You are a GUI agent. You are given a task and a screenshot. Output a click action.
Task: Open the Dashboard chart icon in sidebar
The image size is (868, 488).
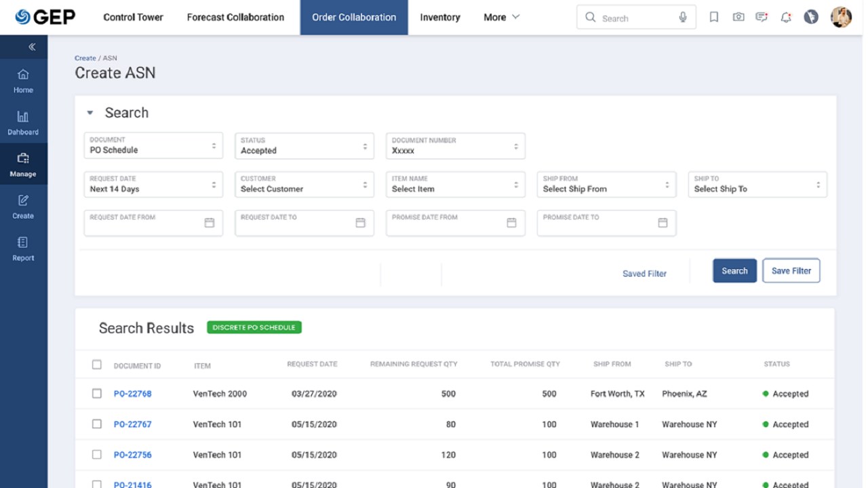(23, 117)
